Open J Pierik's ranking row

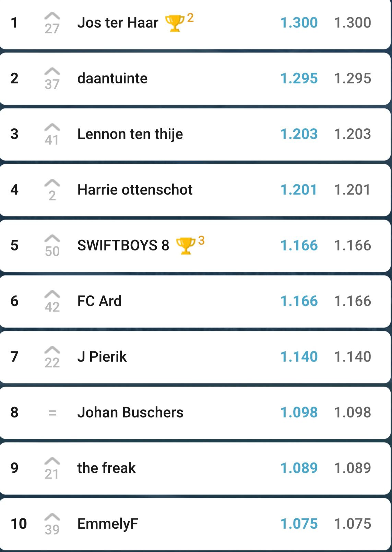click(195, 357)
